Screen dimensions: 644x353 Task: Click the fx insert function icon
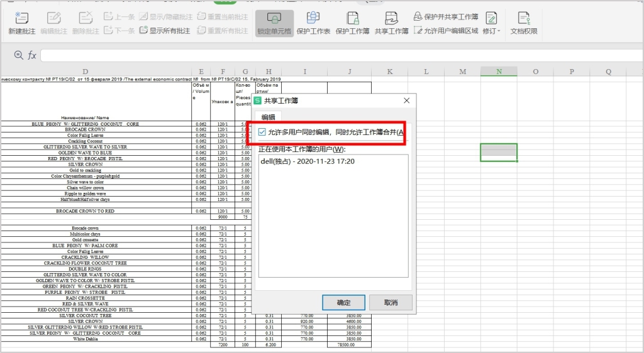tap(32, 55)
